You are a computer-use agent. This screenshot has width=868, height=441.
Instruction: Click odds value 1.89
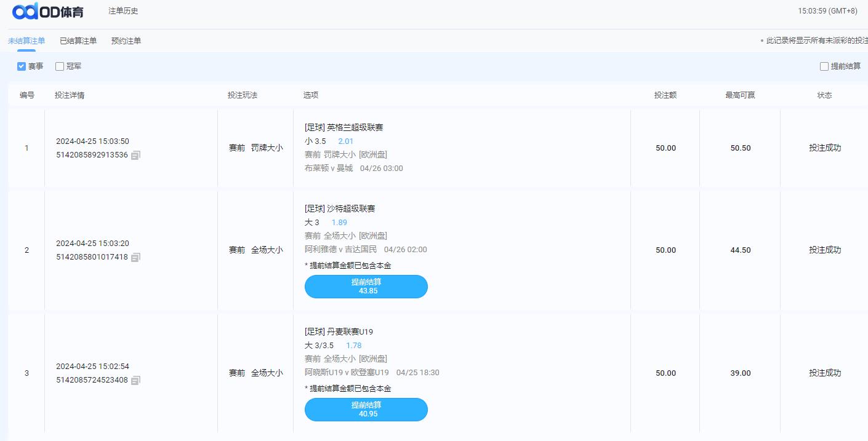coord(339,222)
